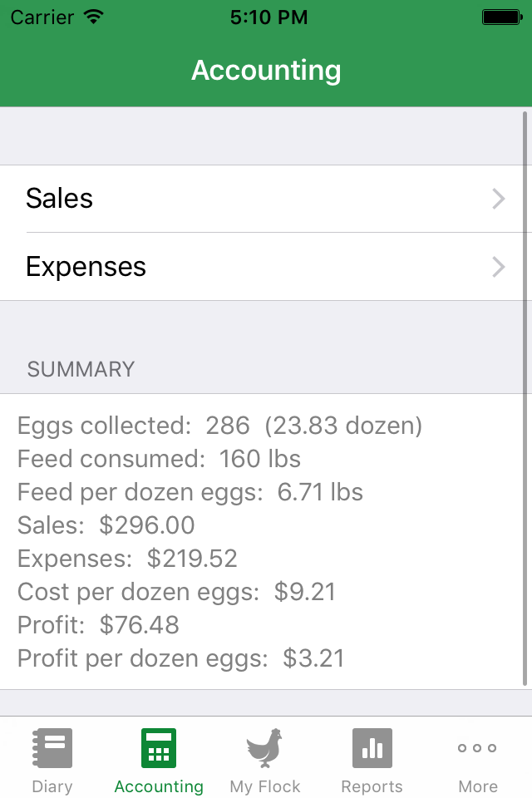Tap the More tab label
The image size is (532, 798).
pyautogui.click(x=478, y=786)
